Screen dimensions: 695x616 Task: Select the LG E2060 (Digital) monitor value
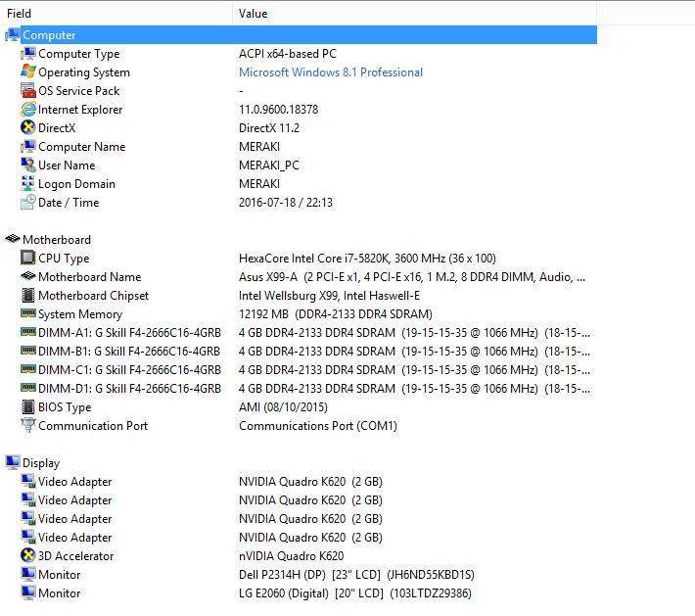(355, 593)
